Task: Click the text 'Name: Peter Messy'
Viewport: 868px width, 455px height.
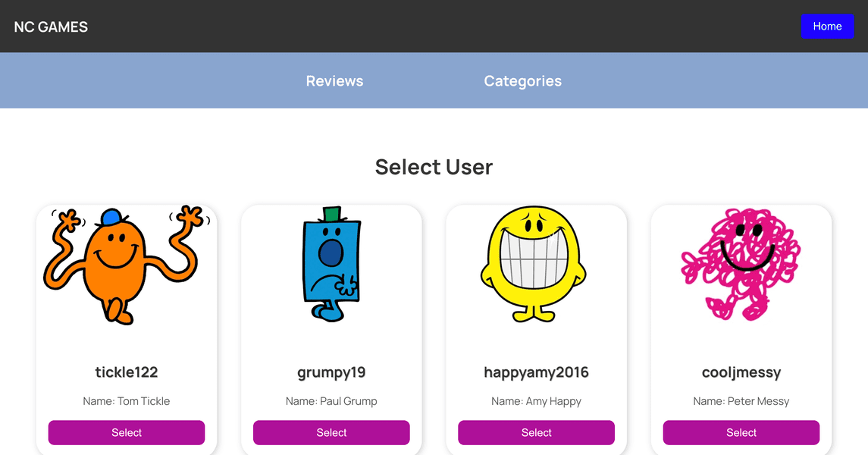Action: click(x=741, y=400)
